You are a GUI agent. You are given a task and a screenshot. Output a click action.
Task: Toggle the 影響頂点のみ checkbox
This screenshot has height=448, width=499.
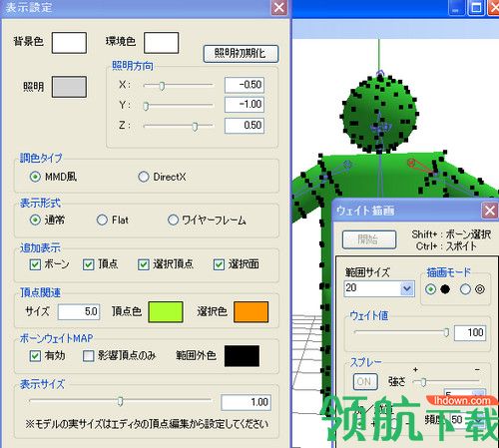pos(88,356)
